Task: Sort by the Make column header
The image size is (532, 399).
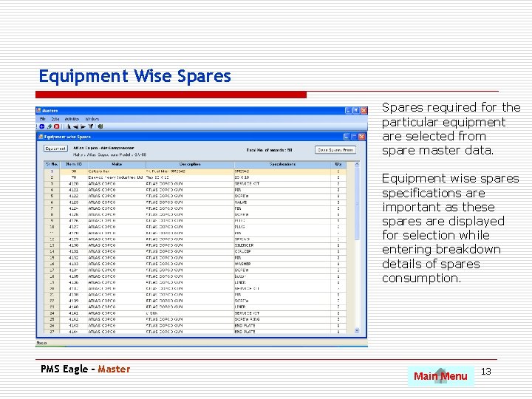Action: click(117, 164)
